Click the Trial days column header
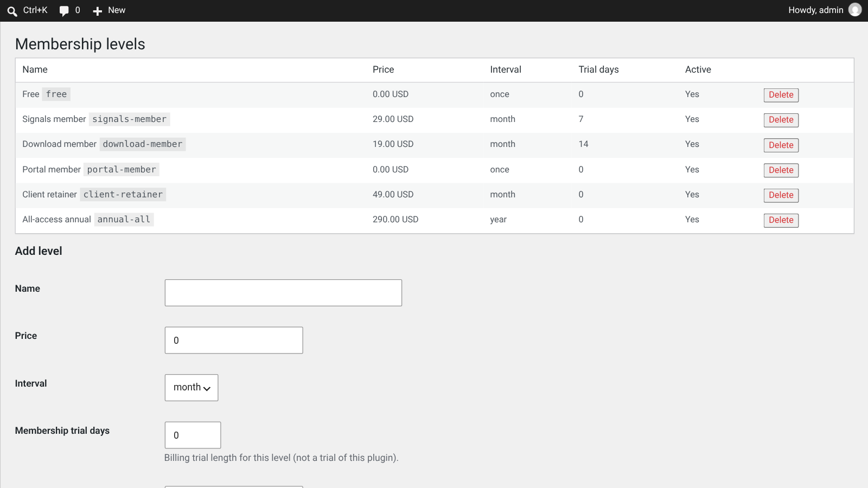 pos(598,69)
